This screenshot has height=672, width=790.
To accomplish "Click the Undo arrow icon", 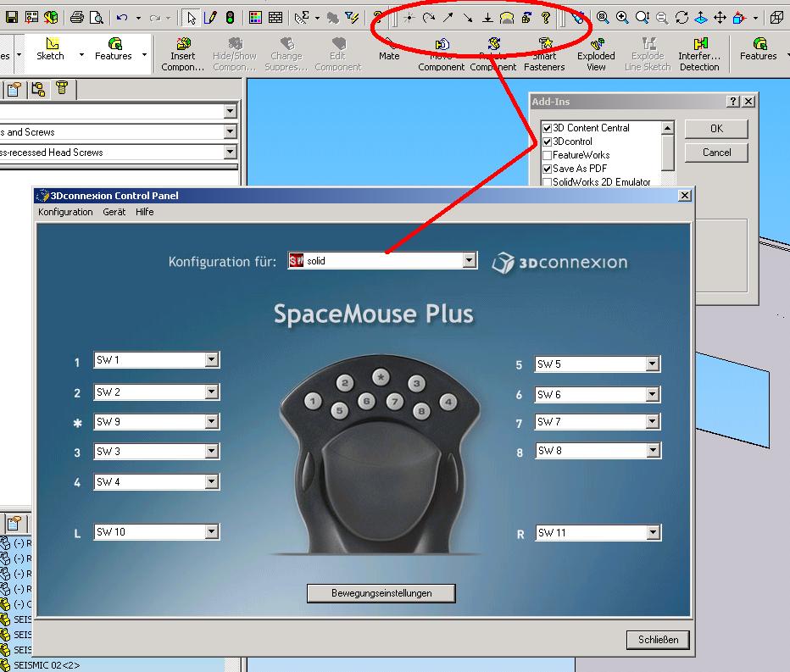I will coord(121,18).
